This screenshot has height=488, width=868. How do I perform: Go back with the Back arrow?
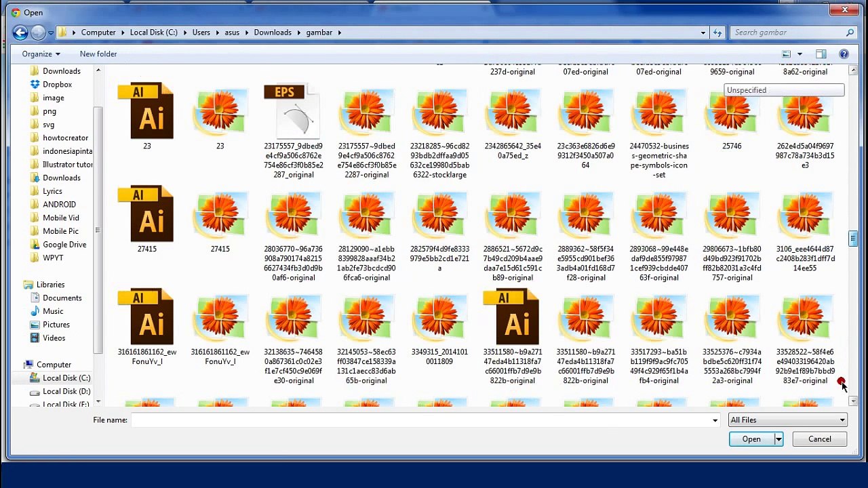click(20, 32)
